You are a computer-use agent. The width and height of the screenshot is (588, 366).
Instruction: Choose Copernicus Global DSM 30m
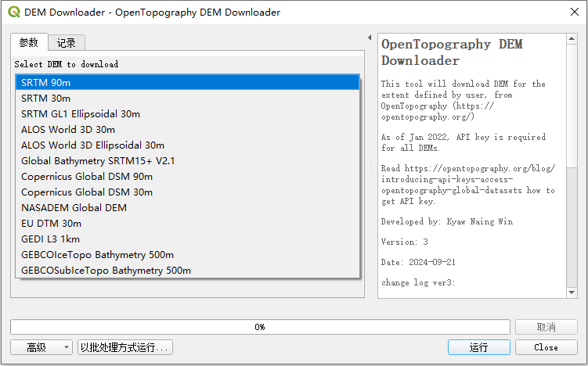coord(187,192)
